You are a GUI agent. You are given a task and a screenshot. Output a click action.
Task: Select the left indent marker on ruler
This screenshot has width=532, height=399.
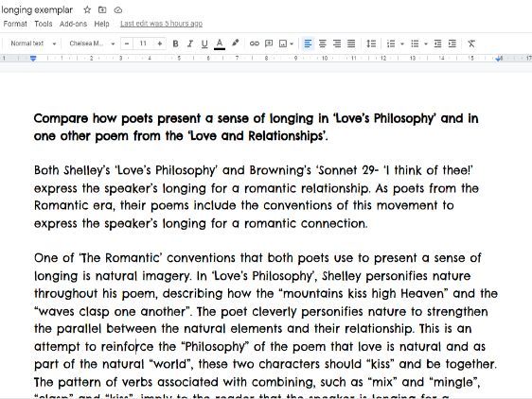tap(33, 59)
